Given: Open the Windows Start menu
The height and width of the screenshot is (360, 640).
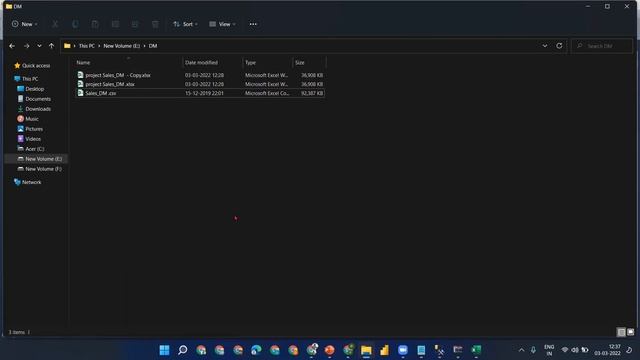Looking at the screenshot, I should click(164, 350).
